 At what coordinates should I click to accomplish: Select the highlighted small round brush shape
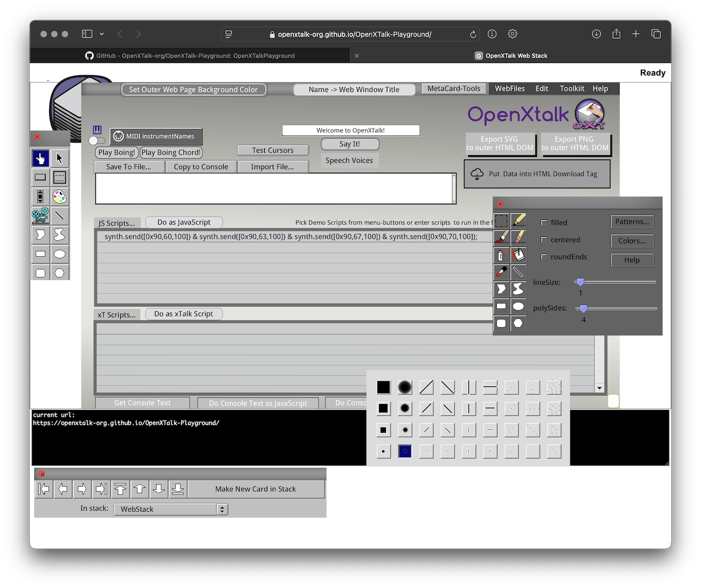405,451
